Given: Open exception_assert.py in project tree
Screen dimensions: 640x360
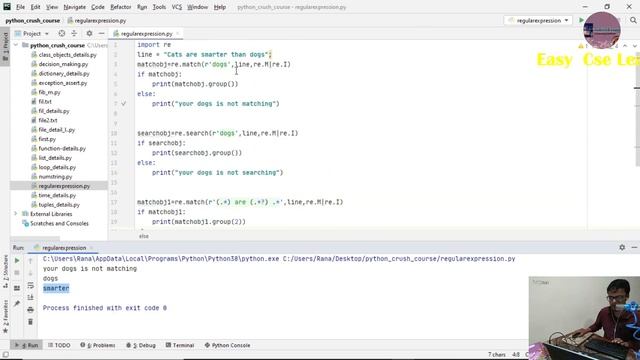Looking at the screenshot, I should 62,83.
